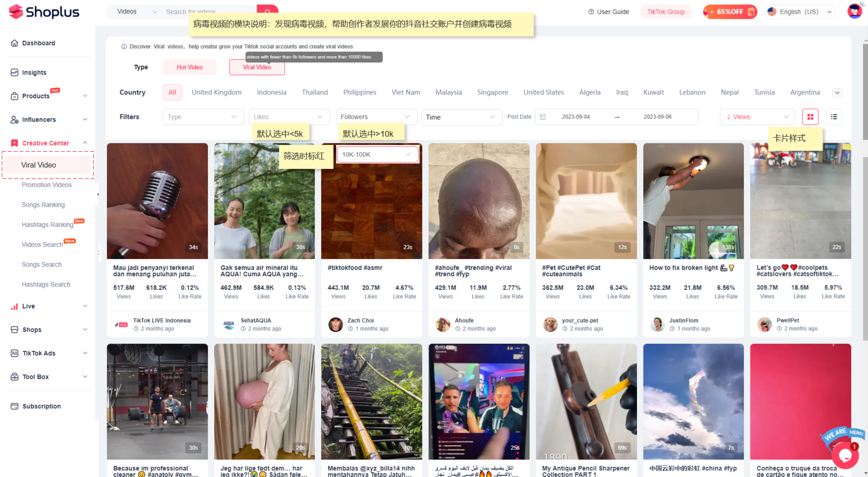
Task: Open Videos Search page
Action: point(42,245)
